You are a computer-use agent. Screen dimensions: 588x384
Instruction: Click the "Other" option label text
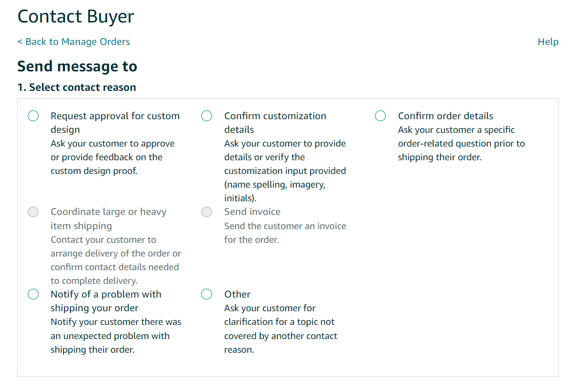click(x=237, y=294)
